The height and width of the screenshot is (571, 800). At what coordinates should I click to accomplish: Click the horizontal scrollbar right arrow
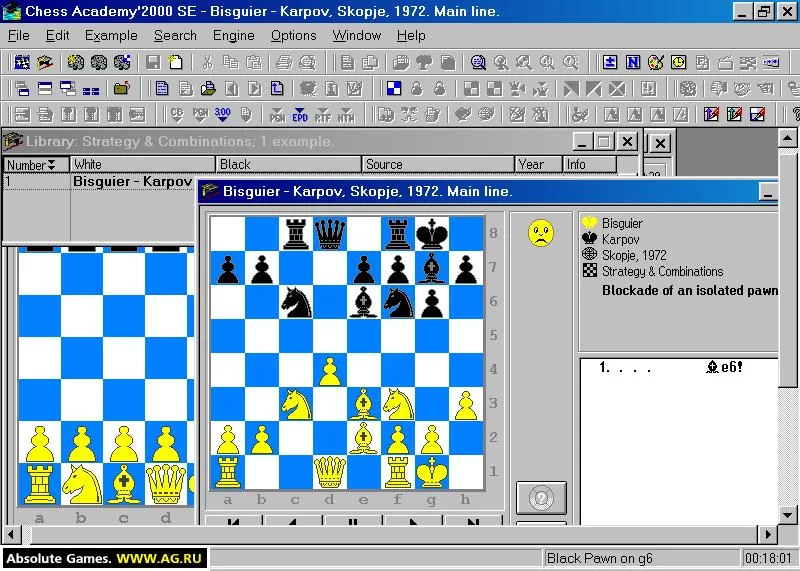pyautogui.click(x=768, y=535)
